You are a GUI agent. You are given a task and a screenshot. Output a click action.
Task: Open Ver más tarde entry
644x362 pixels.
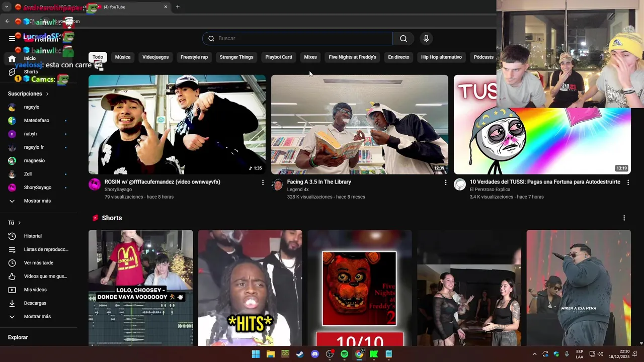tap(40, 263)
